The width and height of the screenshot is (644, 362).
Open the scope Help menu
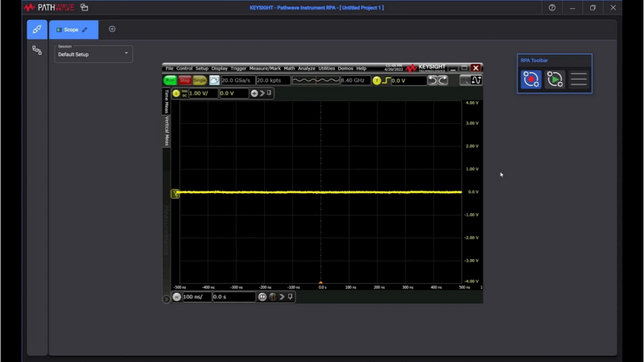click(361, 68)
